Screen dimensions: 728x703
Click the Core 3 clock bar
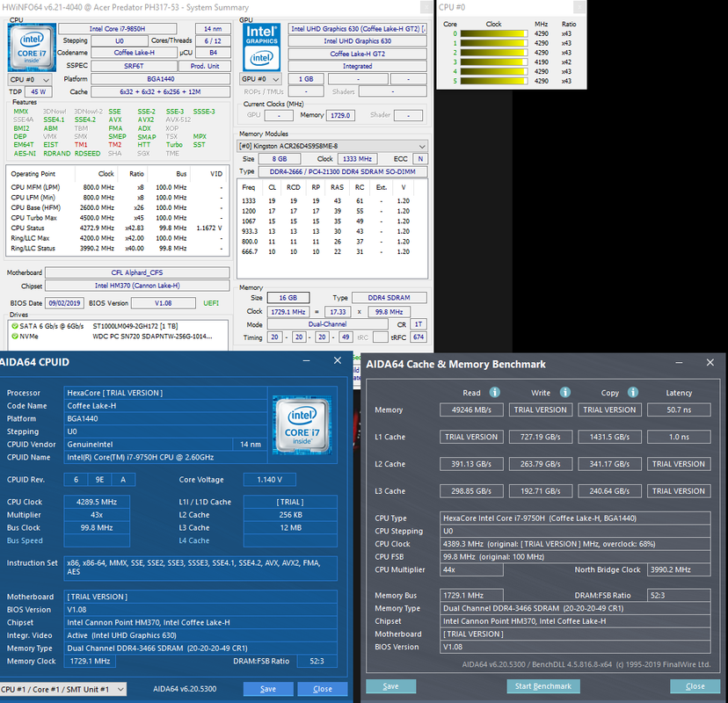494,62
